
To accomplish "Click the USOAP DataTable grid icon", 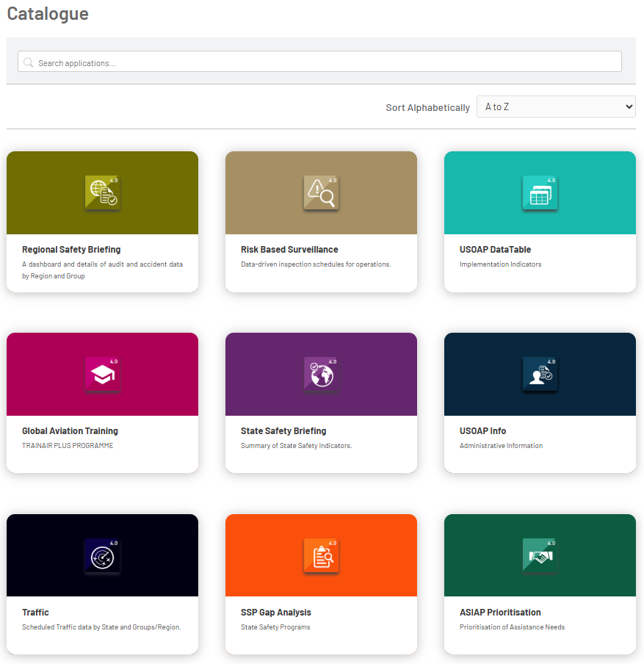I will (x=540, y=193).
